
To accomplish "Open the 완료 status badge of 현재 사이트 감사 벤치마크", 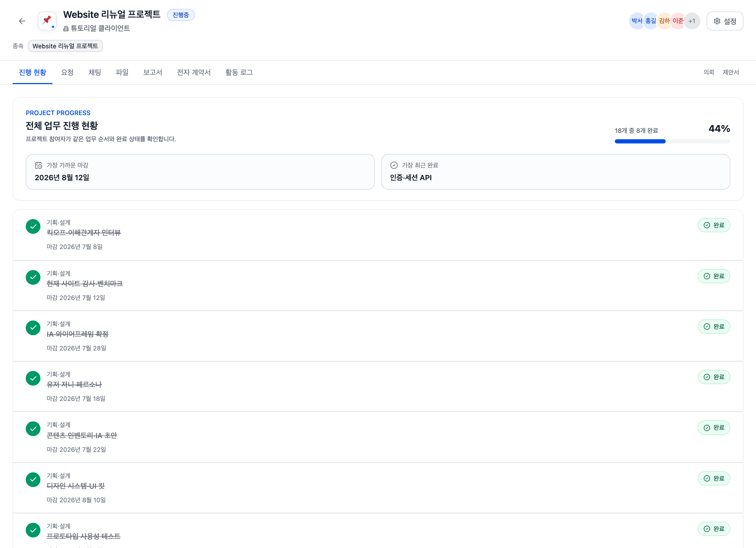I will click(714, 276).
